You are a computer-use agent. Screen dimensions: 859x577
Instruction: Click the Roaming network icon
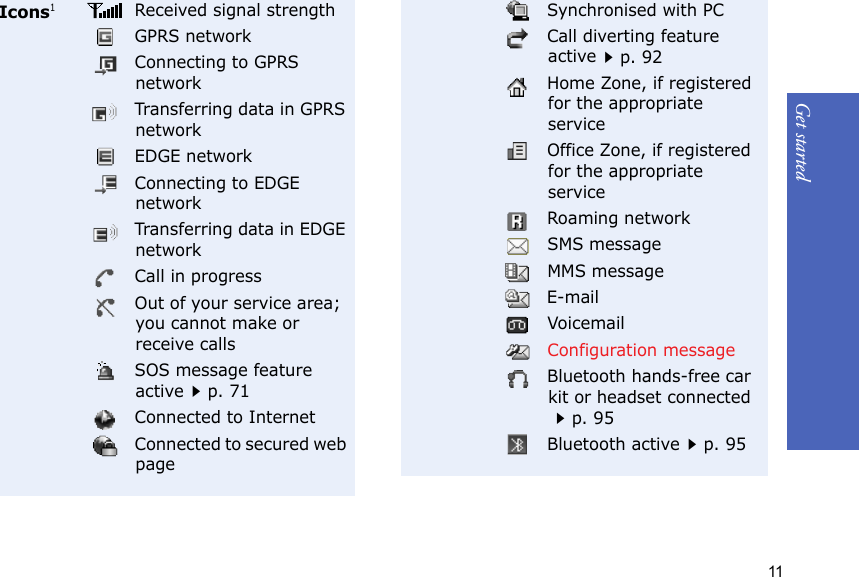tap(517, 219)
